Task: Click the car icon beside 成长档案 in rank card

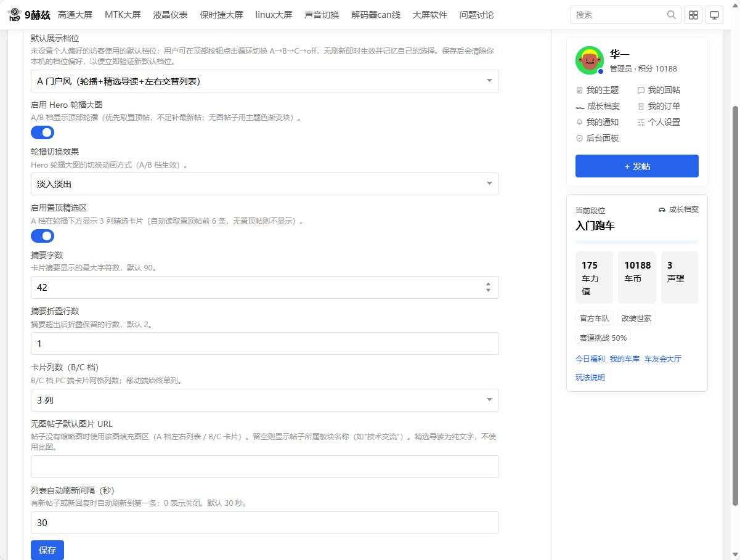Action: coord(662,209)
